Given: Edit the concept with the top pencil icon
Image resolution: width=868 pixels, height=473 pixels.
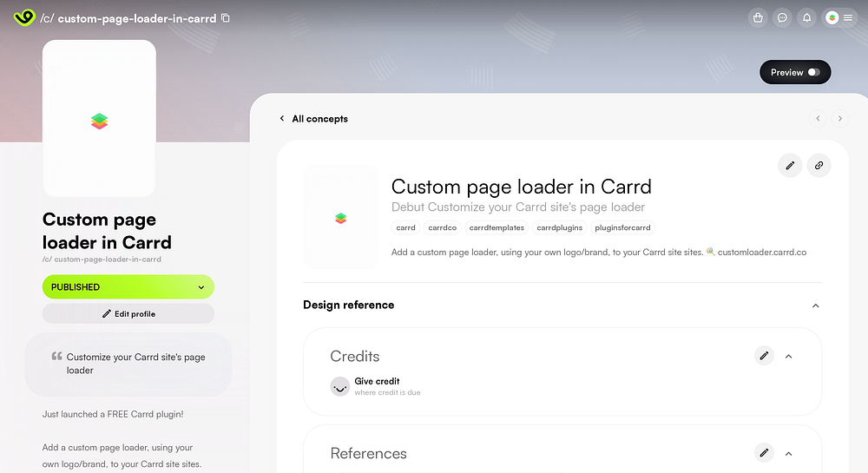Looking at the screenshot, I should point(790,166).
